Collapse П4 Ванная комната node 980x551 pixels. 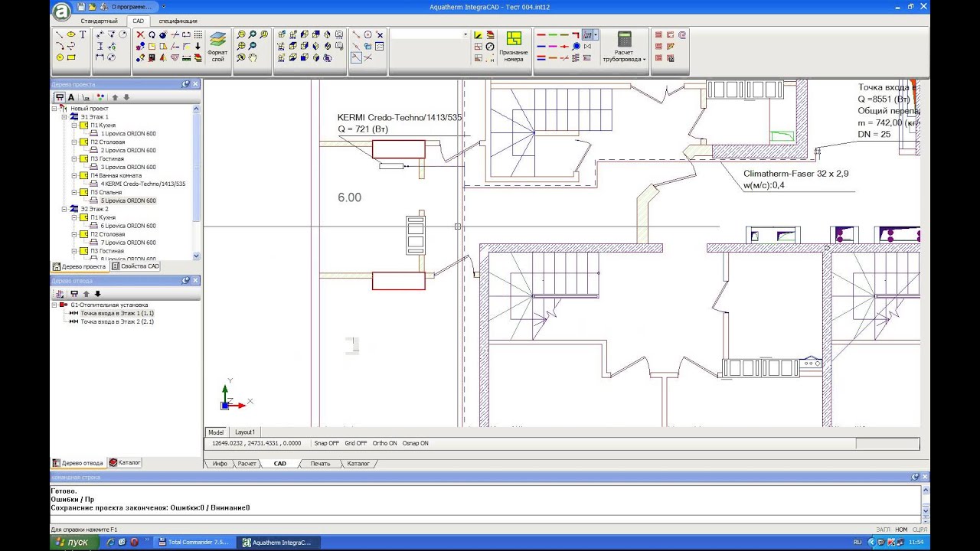(74, 175)
